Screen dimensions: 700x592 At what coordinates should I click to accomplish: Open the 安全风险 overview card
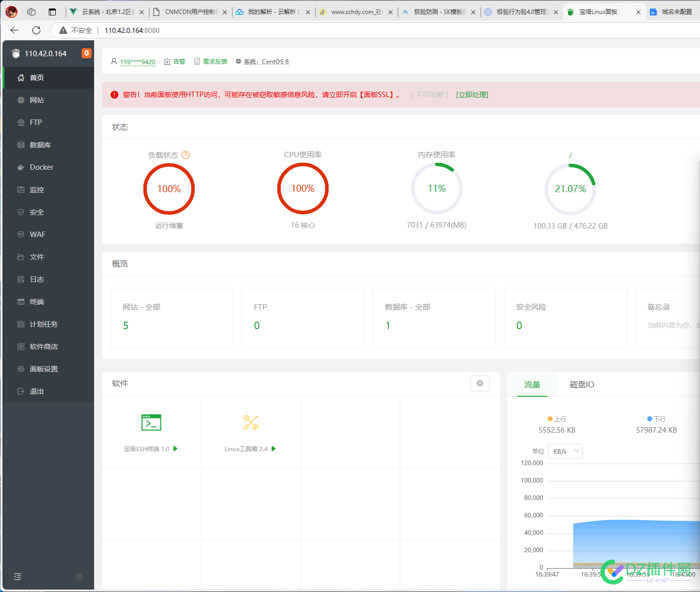coord(566,317)
